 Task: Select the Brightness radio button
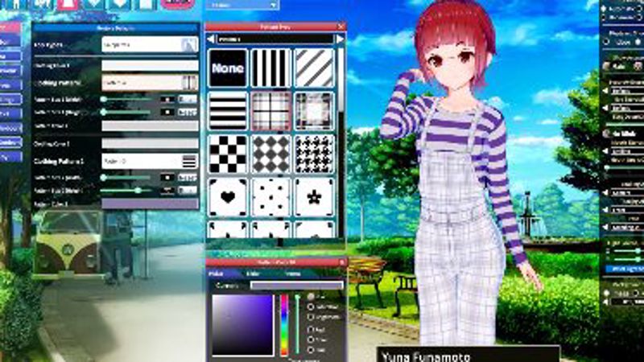click(x=311, y=317)
